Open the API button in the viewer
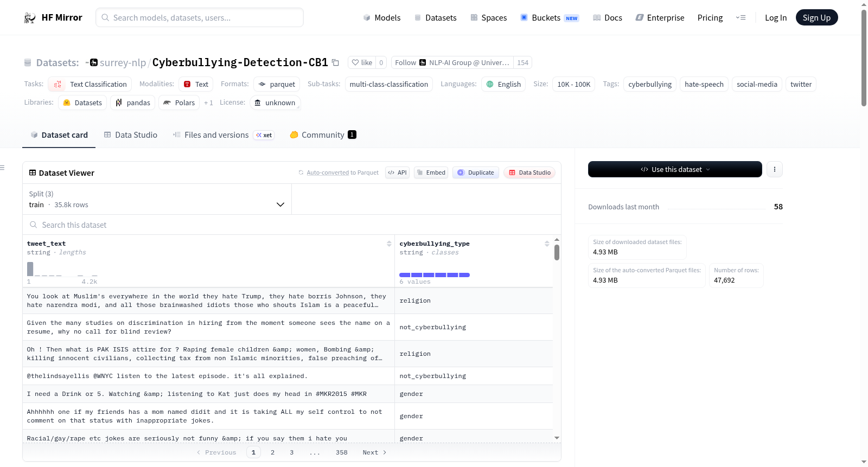This screenshot has width=868, height=467. point(397,172)
